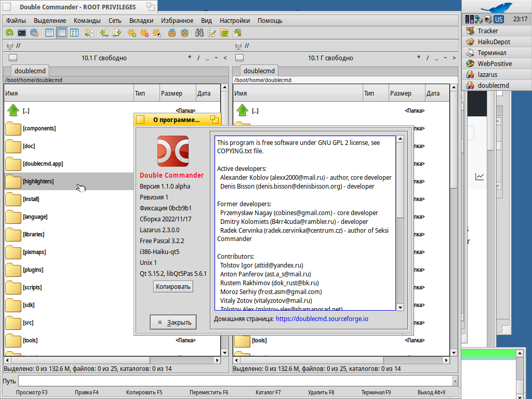Open the Файлы menu
This screenshot has height=399, width=532.
16,21
